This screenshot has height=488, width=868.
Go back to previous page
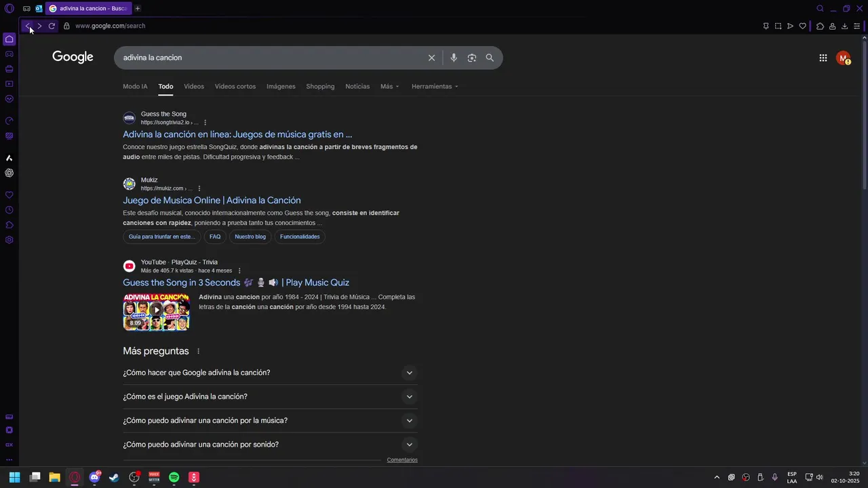27,26
